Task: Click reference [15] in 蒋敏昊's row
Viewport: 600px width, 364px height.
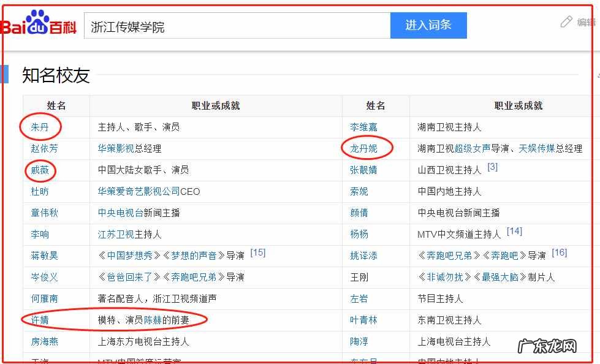Action: click(x=257, y=252)
